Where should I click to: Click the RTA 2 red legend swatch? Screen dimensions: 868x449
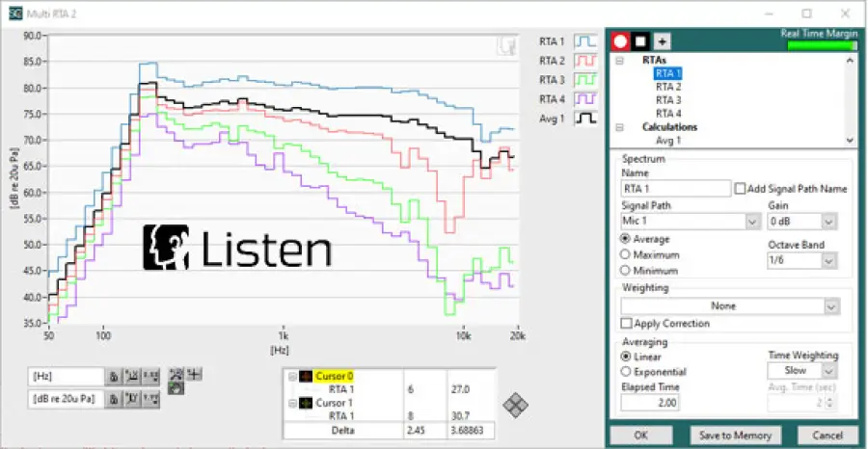pos(585,62)
